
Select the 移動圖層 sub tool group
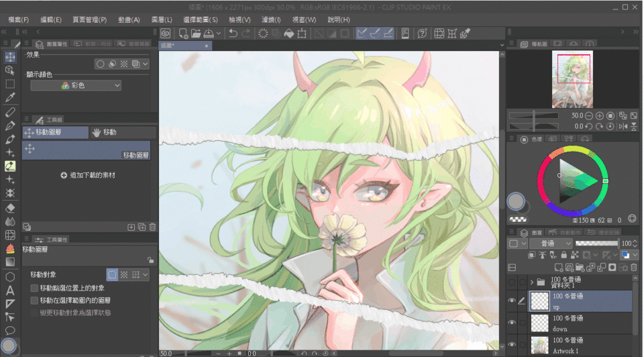[56, 132]
